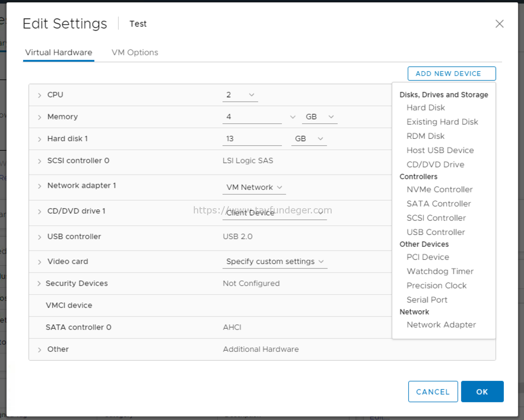Click the Hard disk 1 size field

(252, 139)
